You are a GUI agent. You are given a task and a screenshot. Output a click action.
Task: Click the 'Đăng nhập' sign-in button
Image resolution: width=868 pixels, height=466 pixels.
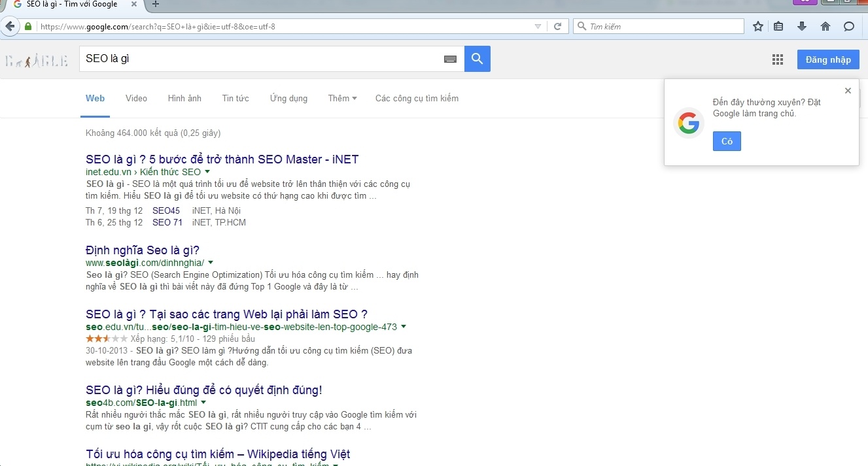click(x=828, y=59)
